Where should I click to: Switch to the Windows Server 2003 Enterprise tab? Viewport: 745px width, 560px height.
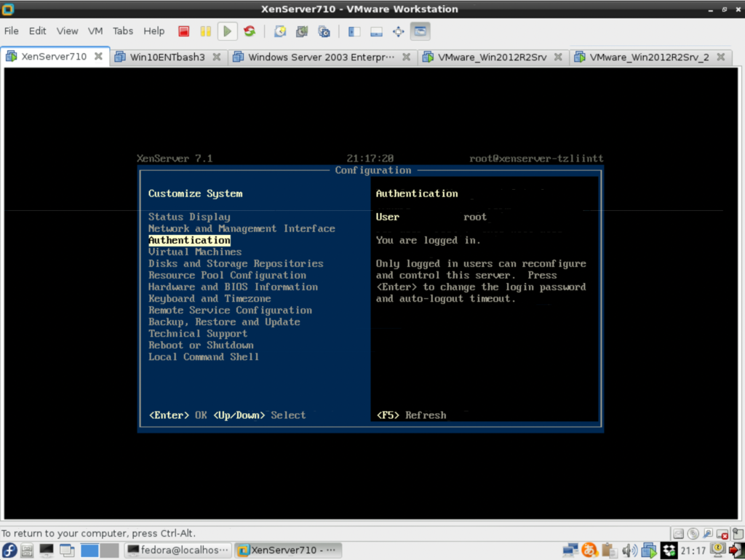tap(321, 57)
